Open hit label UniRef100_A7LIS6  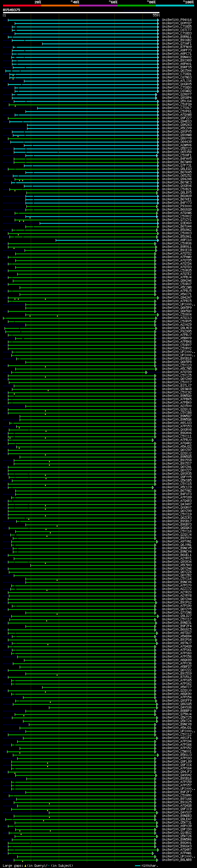pyautogui.click(x=177, y=81)
